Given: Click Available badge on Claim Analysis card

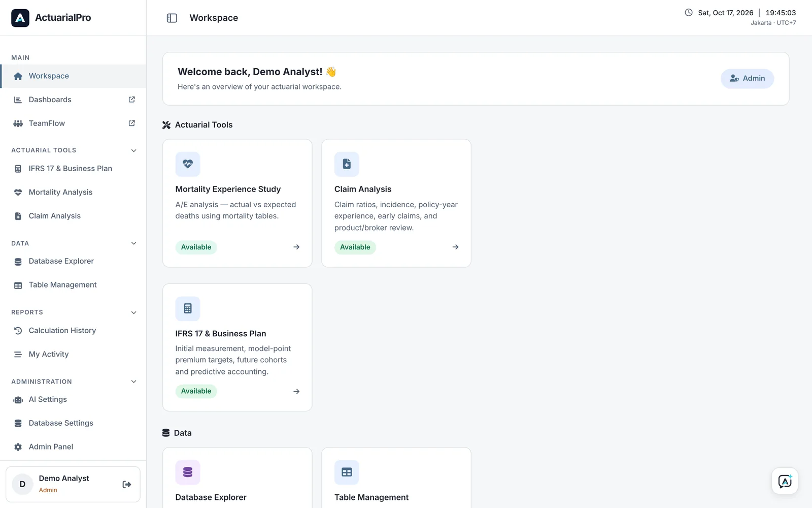Looking at the screenshot, I should point(355,247).
